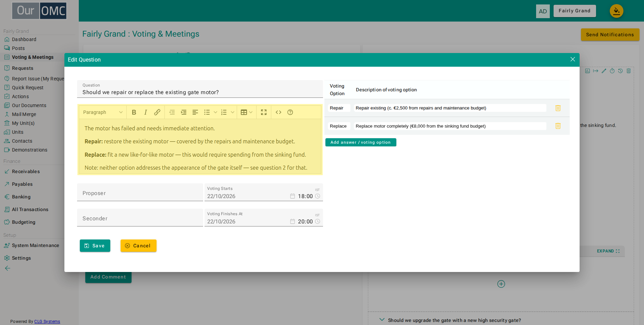Open Voting Starts date calendar picker
The width and height of the screenshot is (644, 325).
[x=293, y=196]
